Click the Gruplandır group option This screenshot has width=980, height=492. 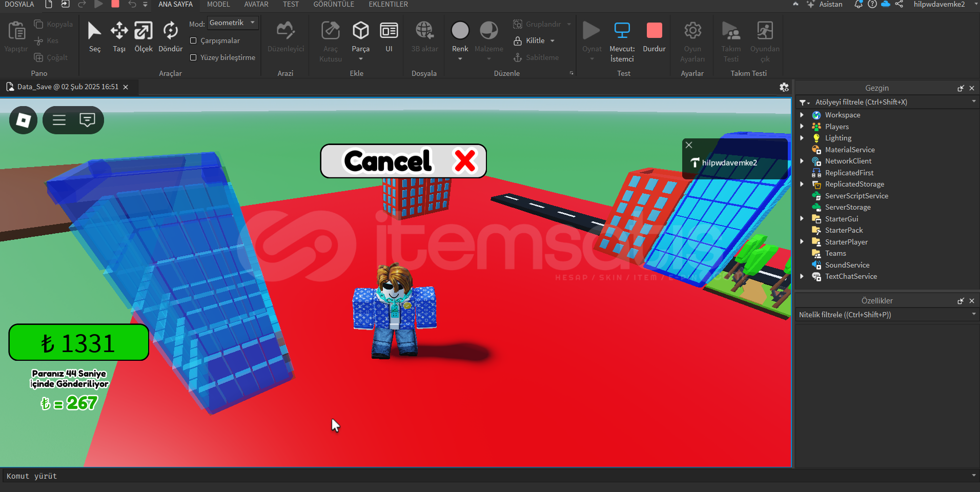(537, 24)
